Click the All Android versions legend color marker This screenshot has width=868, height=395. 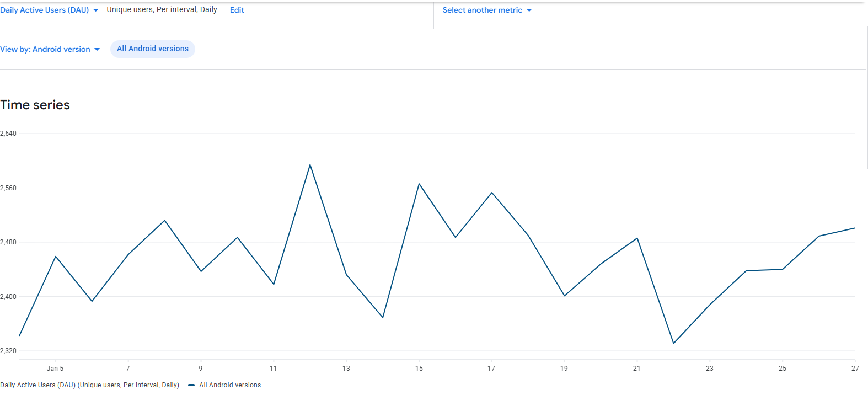click(191, 385)
